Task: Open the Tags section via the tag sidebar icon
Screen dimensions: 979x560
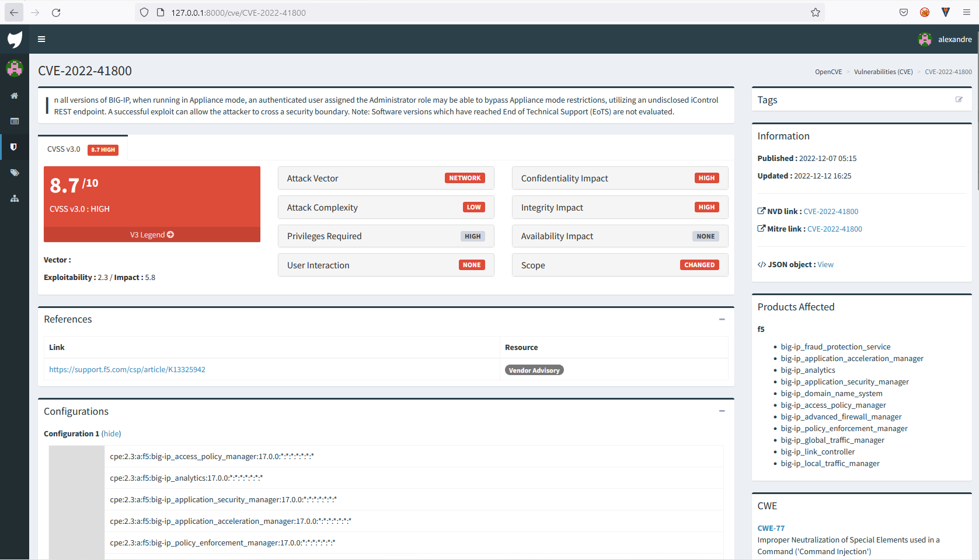Action: 14,172
